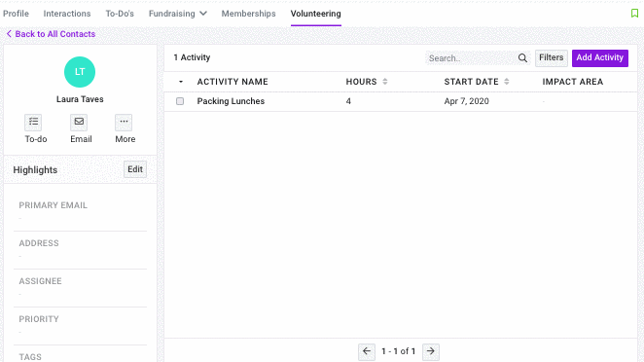Viewport: 644px width, 362px height.
Task: Click the Priority highlight field
Action: 80,325
